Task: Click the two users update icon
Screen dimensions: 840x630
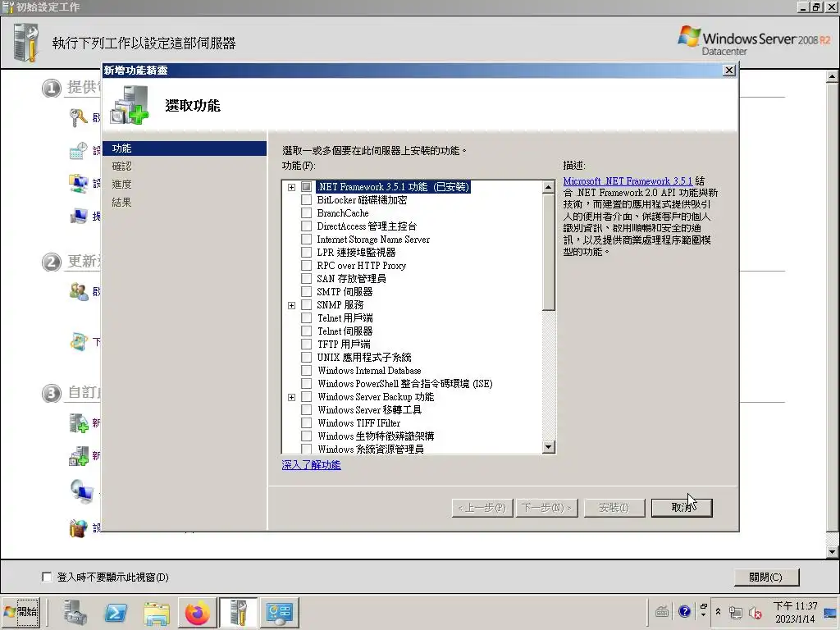Action: pyautogui.click(x=79, y=291)
